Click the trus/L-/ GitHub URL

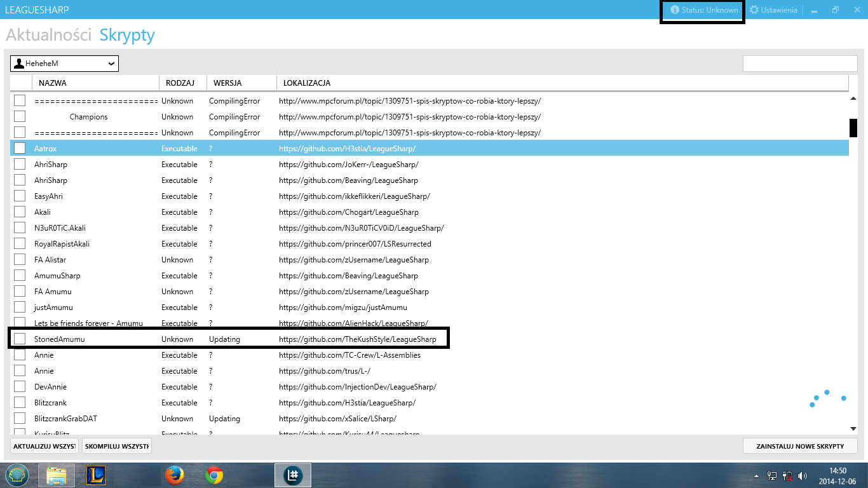point(325,371)
